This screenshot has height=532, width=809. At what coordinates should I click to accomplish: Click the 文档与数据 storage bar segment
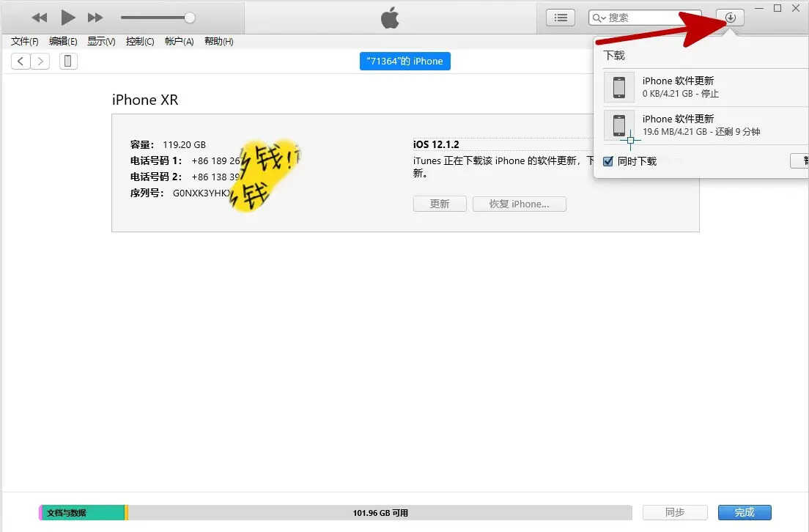(83, 512)
